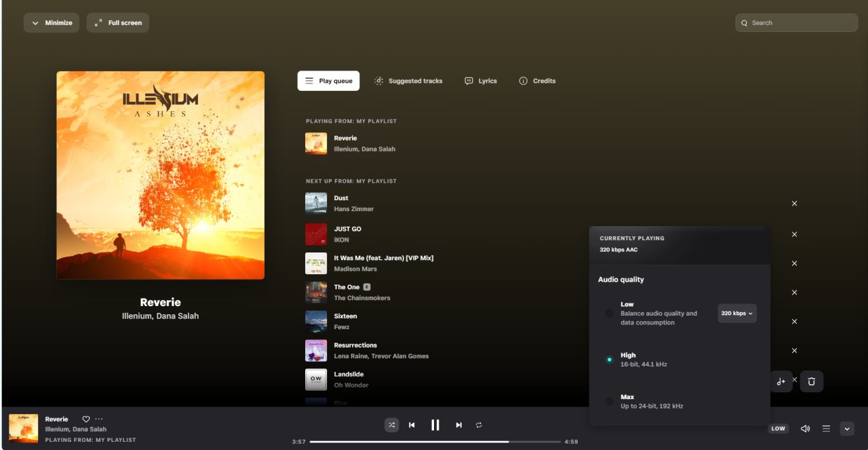Click the small album cover in player bar
This screenshot has height=450, width=868.
tap(23, 428)
